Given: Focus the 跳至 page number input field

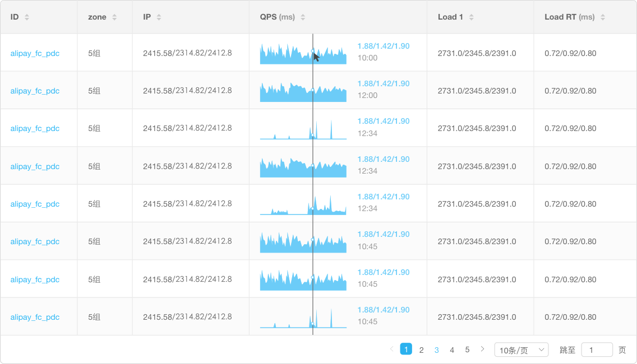Looking at the screenshot, I should 597,350.
